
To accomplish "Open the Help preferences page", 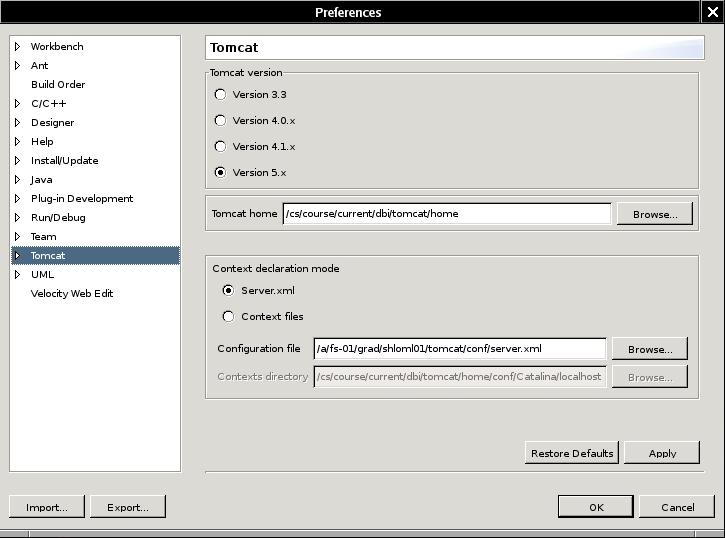I will point(42,141).
